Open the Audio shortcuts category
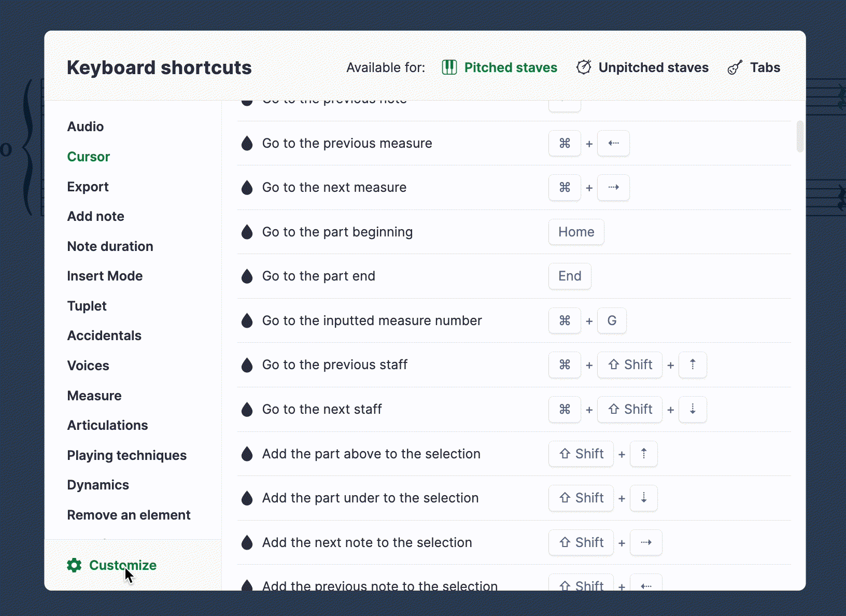This screenshot has height=616, width=846. point(86,127)
